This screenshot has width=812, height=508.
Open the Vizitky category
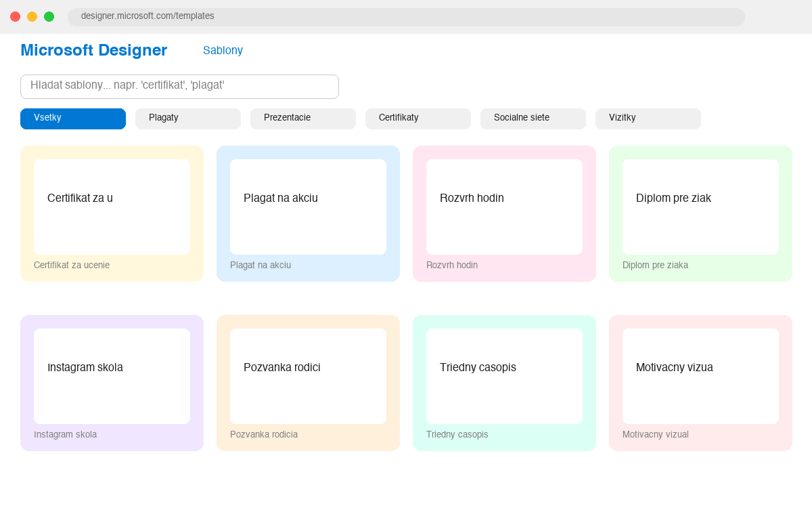[648, 119]
